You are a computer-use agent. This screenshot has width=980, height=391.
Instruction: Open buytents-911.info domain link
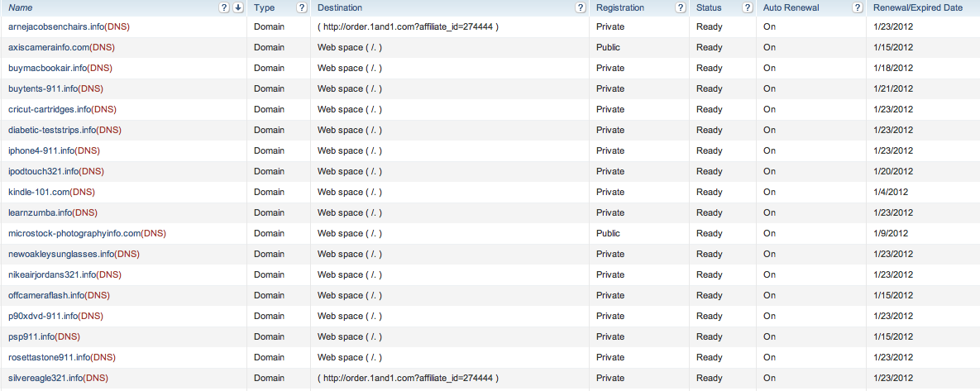point(43,88)
